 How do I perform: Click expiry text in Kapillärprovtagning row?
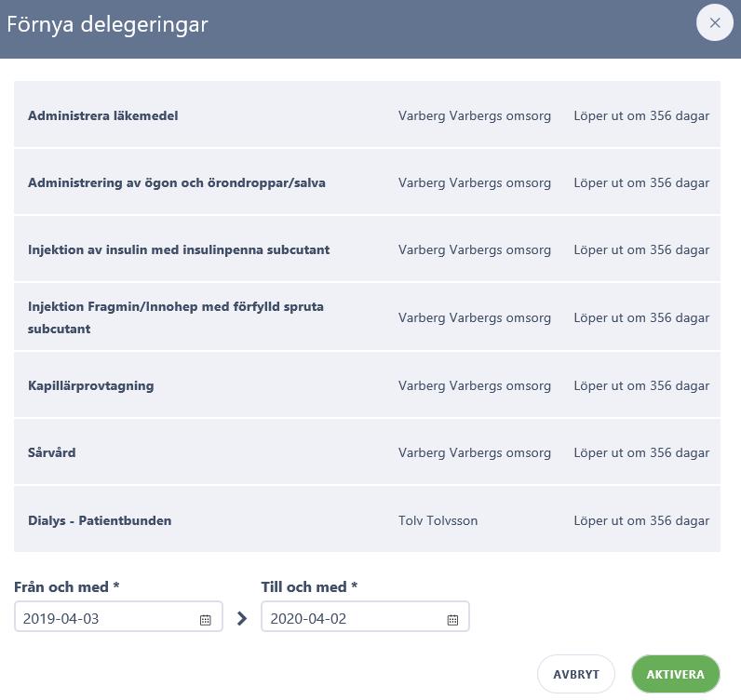click(641, 385)
